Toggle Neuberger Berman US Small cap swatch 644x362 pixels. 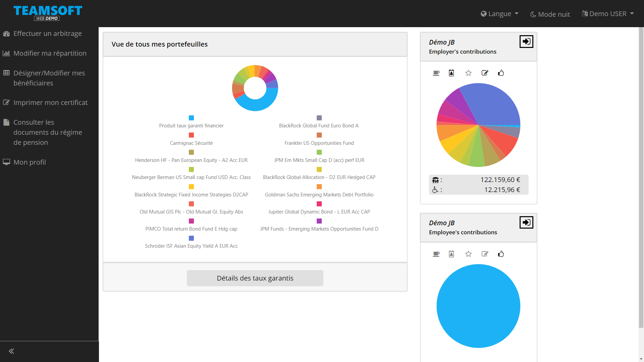point(191,169)
